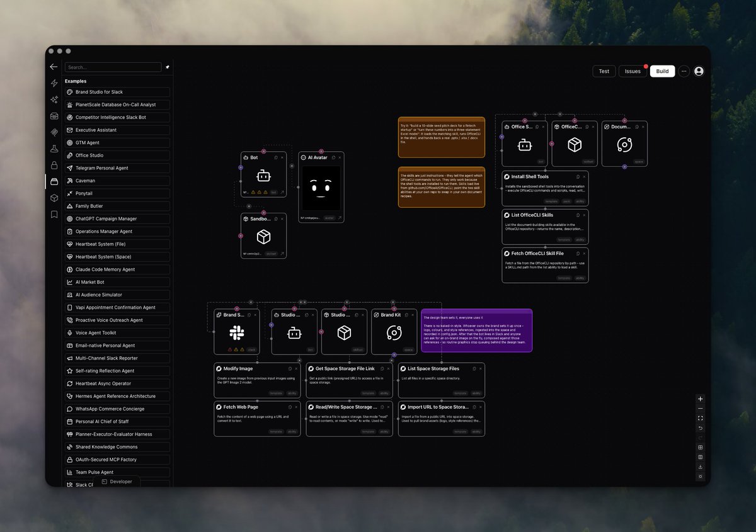Choose Ponytail from examples
756x532 pixels.
click(x=117, y=193)
